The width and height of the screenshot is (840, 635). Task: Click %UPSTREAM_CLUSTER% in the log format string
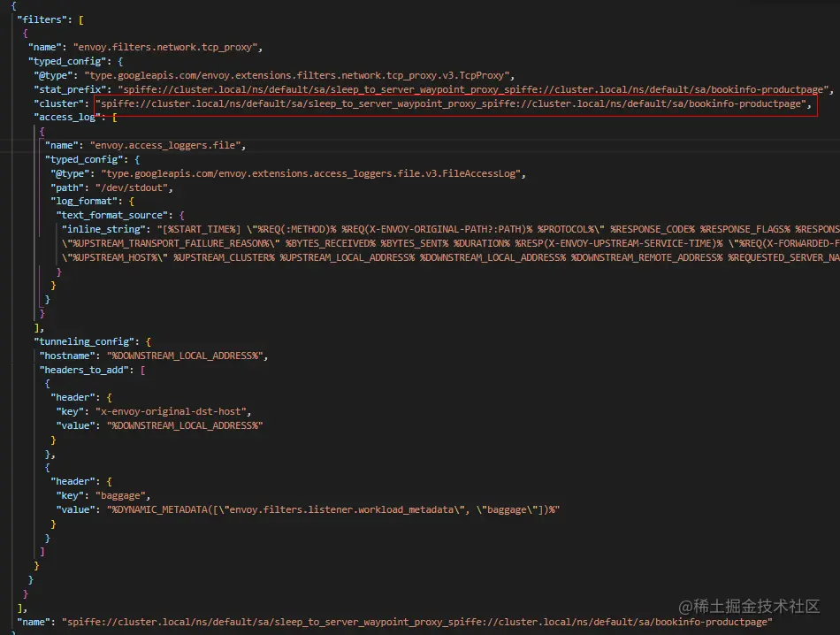(x=224, y=257)
